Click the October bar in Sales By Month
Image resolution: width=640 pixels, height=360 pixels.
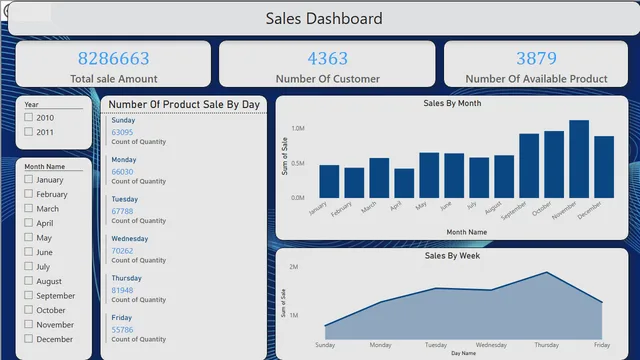(554, 164)
